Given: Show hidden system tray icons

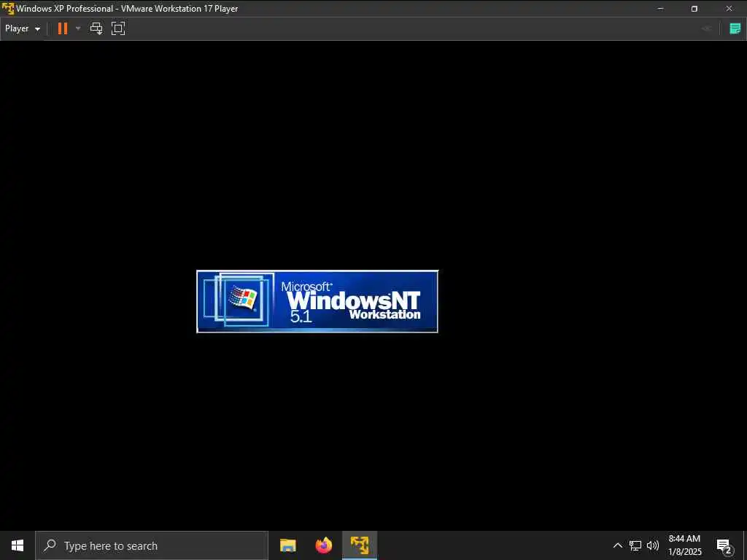Looking at the screenshot, I should (617, 545).
